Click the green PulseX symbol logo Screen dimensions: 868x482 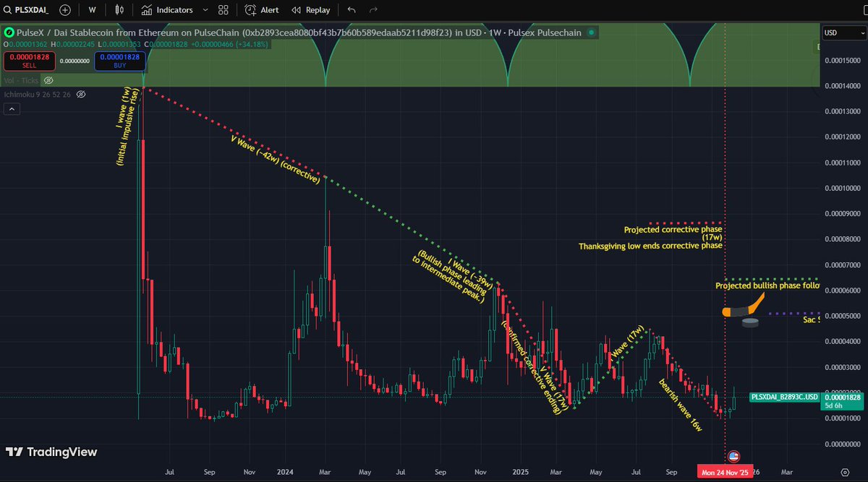(x=9, y=33)
